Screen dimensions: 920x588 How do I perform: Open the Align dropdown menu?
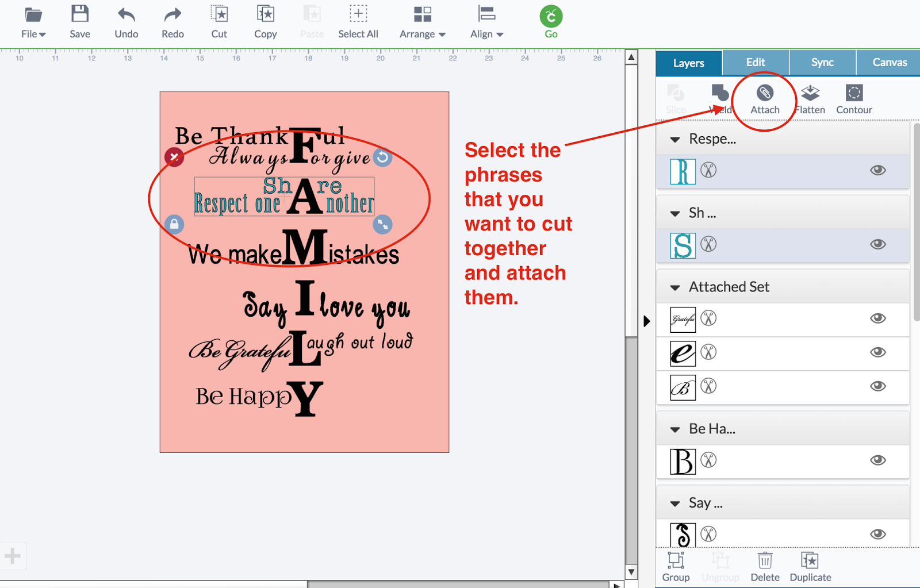click(x=486, y=22)
